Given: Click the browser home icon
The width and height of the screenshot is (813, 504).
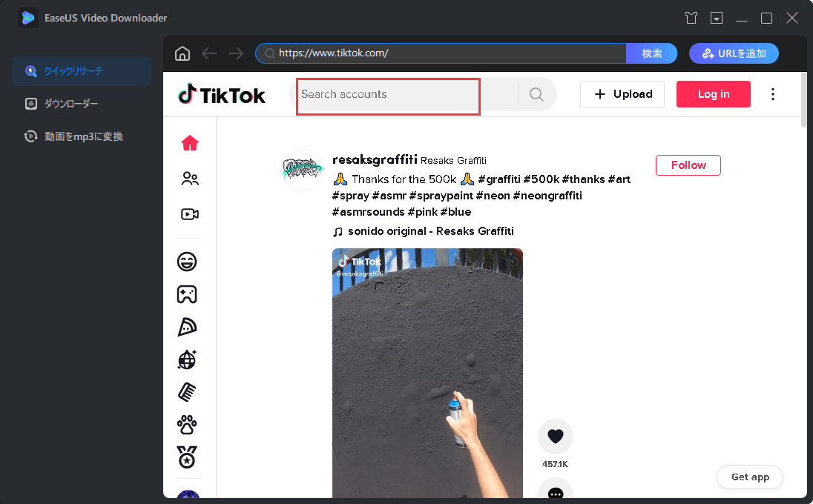Looking at the screenshot, I should (x=182, y=53).
